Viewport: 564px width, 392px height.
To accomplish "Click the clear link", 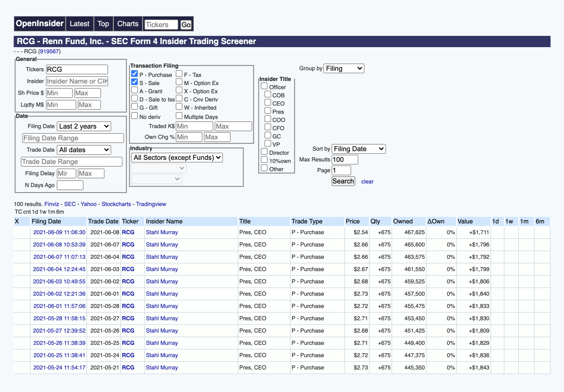I will point(367,182).
